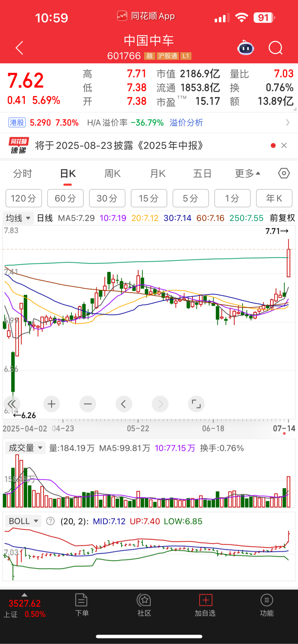Open 社区 community icon

(144, 605)
